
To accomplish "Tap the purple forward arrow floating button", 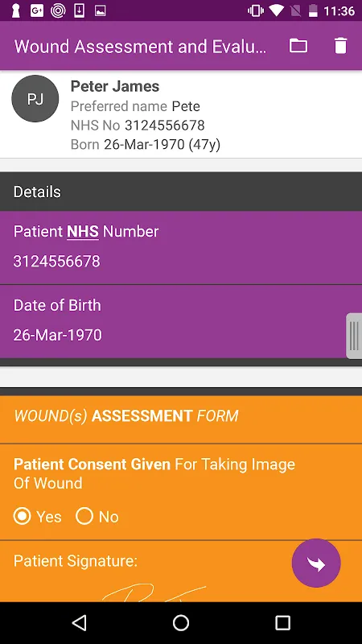I will point(316,563).
